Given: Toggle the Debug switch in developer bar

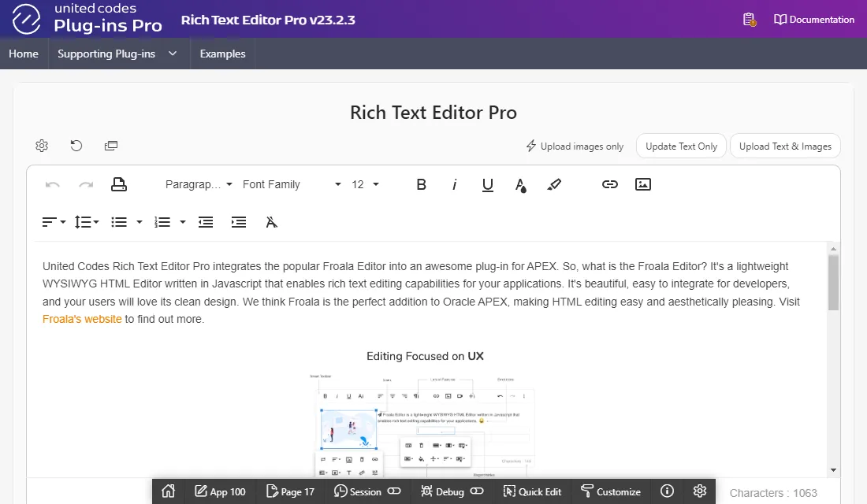Looking at the screenshot, I should tap(477, 491).
